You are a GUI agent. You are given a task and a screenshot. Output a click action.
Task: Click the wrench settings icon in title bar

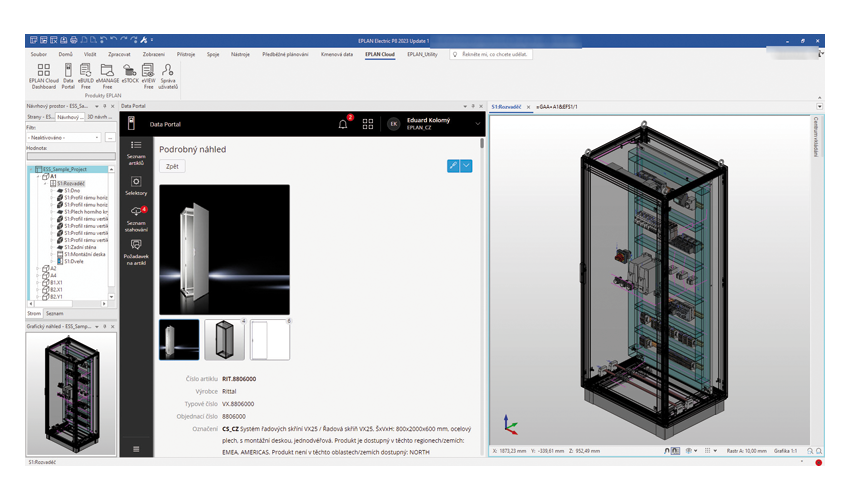(144, 40)
